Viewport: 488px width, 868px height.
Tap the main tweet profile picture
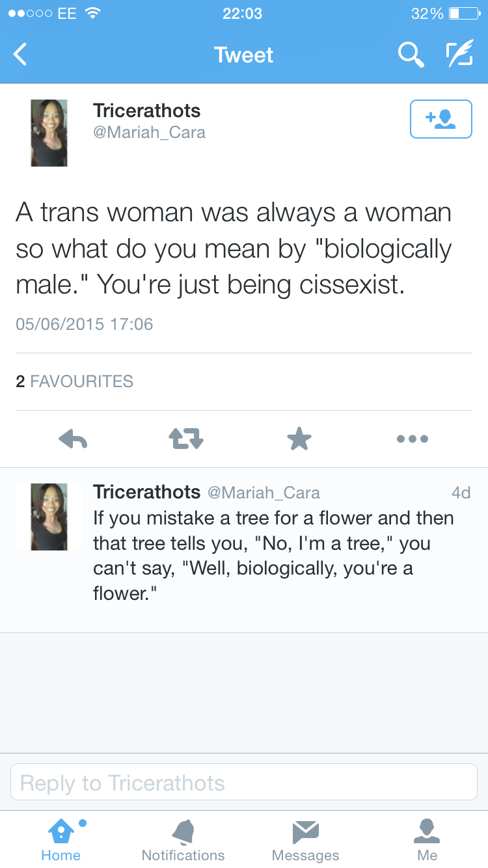tap(49, 133)
